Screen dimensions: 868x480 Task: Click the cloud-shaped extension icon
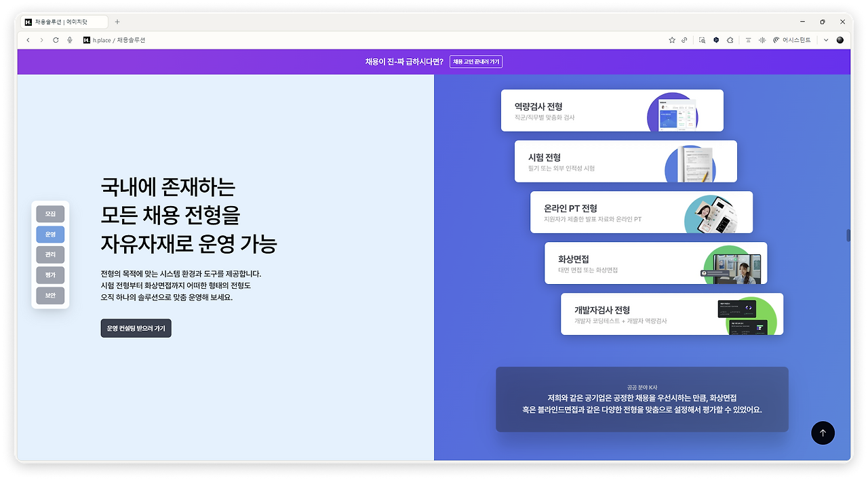(x=730, y=39)
